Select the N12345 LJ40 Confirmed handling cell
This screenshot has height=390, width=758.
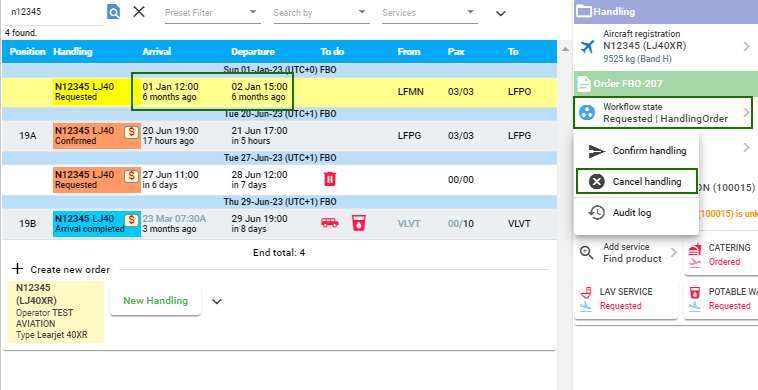(x=97, y=136)
